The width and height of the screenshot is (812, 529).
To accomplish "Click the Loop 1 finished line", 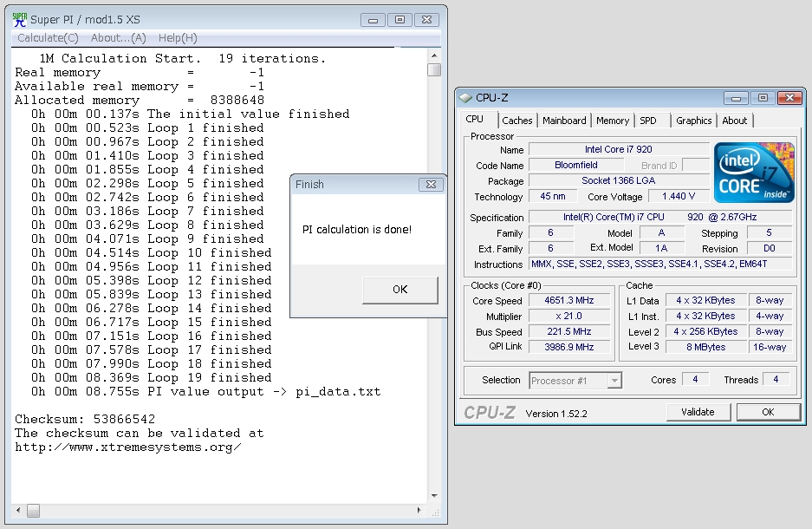I will tap(147, 128).
